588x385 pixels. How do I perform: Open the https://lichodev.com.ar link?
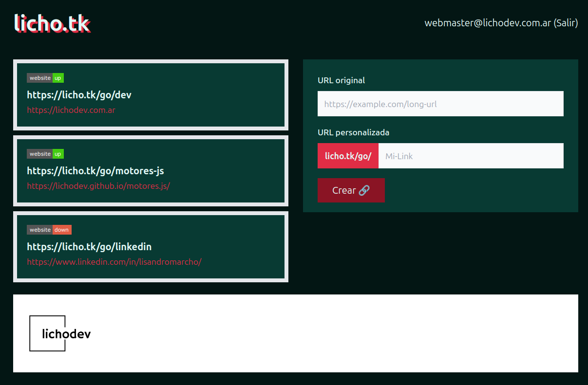click(x=71, y=110)
